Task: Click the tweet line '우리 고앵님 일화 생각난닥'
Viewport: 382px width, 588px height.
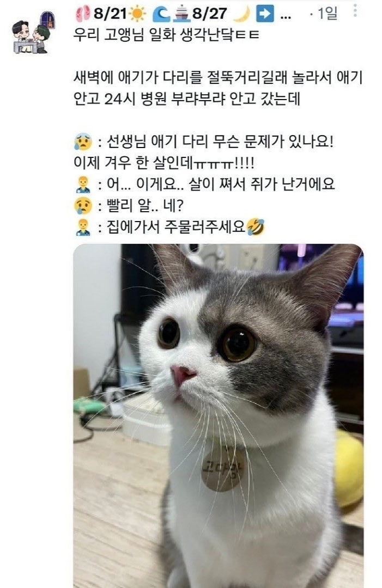Action: pos(166,35)
